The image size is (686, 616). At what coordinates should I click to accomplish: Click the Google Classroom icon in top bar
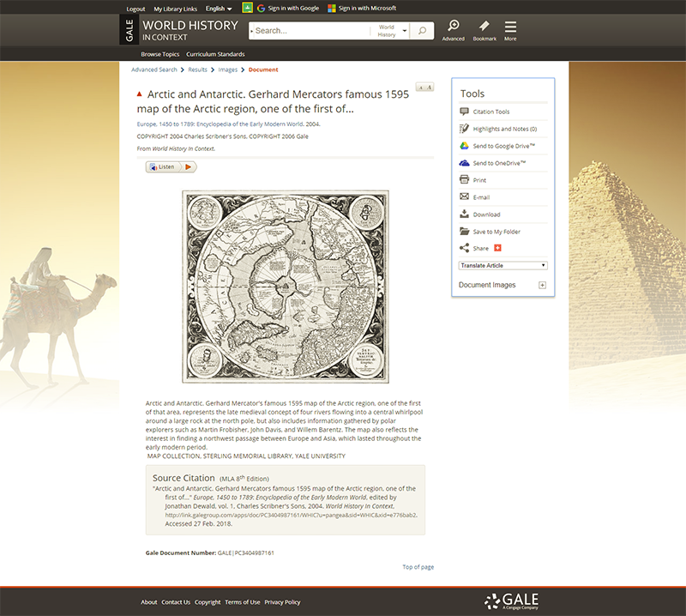[247, 8]
